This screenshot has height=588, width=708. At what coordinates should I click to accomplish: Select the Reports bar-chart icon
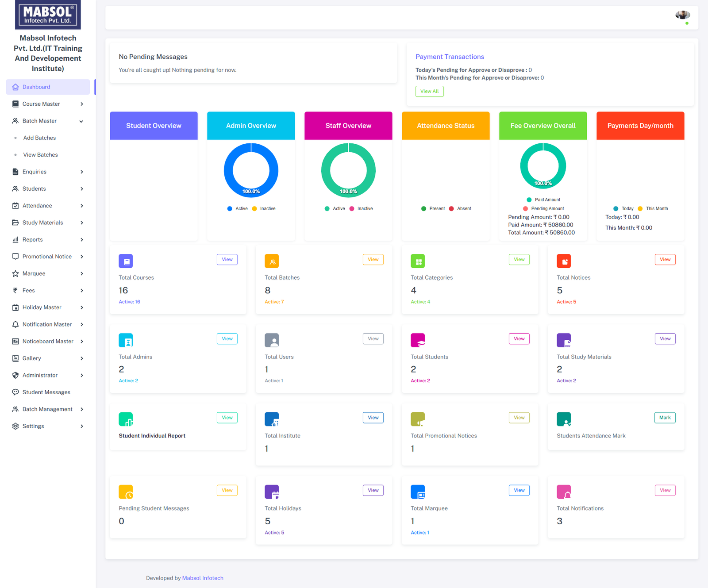point(15,239)
